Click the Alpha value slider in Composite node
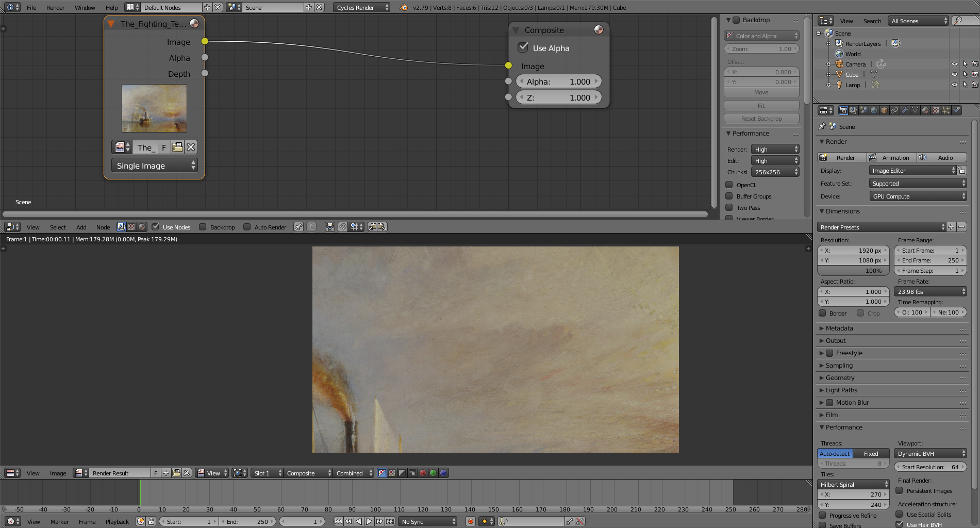This screenshot has height=528, width=980. (559, 81)
